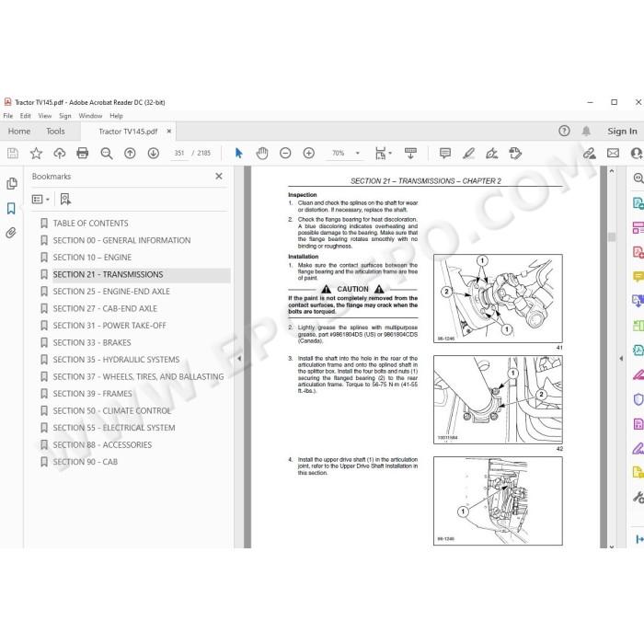
Task: Go to previous page arrow
Action: (x=130, y=154)
